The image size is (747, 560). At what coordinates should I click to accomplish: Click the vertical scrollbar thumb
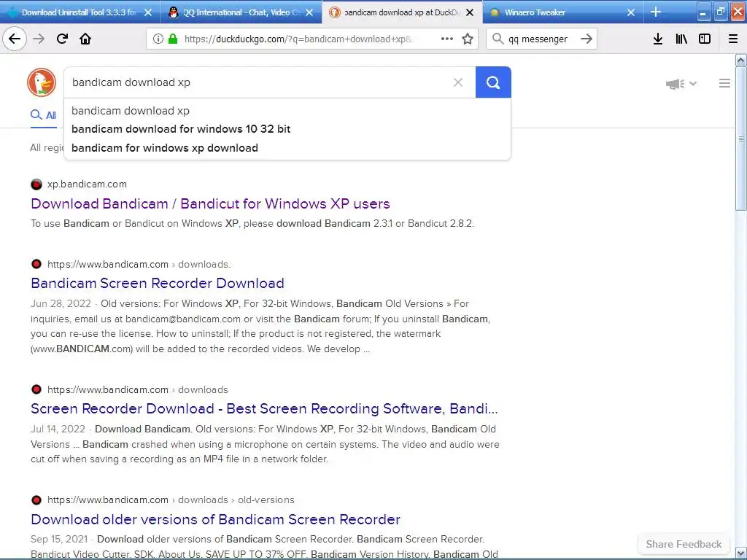tap(741, 138)
